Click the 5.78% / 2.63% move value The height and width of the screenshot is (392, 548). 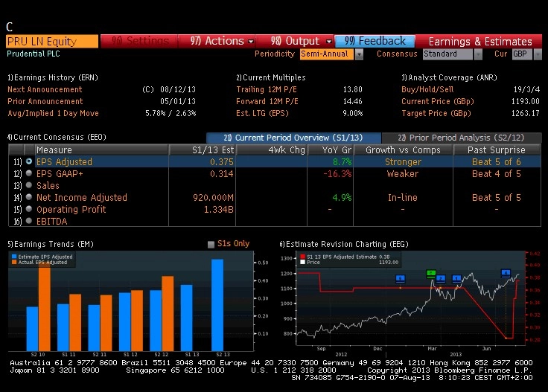point(171,113)
